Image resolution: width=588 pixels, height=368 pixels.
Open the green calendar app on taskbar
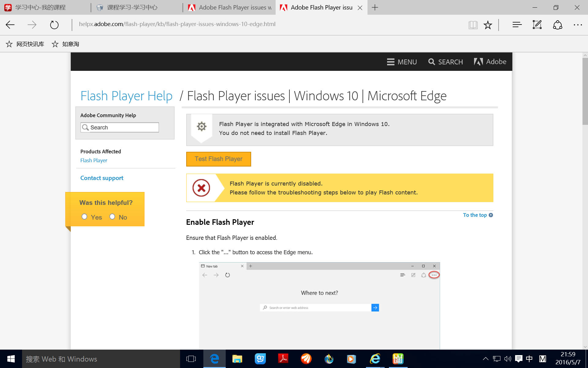coord(398,359)
